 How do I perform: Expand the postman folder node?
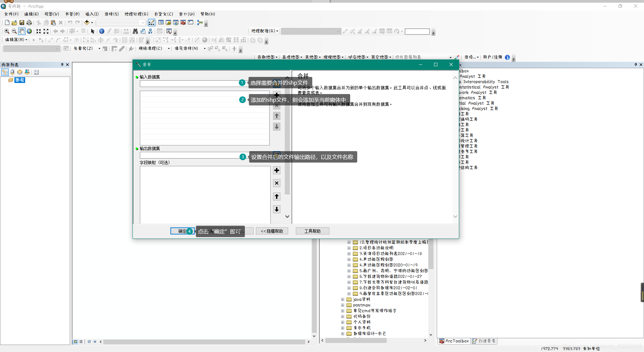[x=342, y=305]
